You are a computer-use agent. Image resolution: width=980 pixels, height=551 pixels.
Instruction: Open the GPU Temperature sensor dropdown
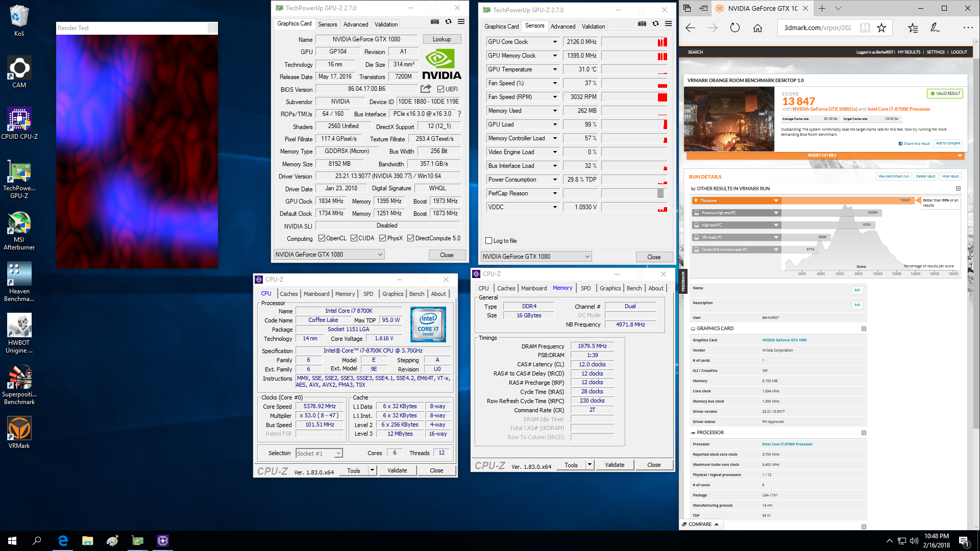tap(555, 69)
